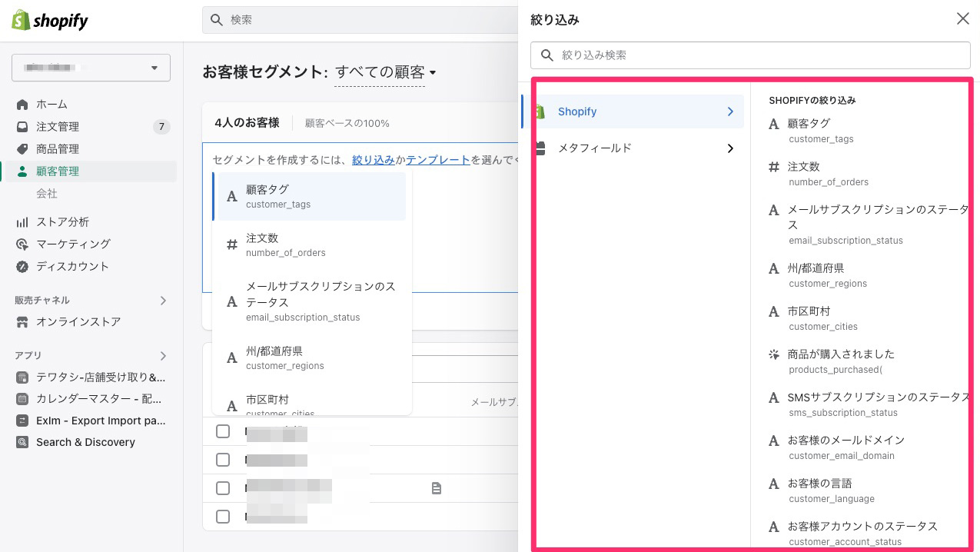
Task: Tick the fourth customer row checkbox
Action: [223, 516]
